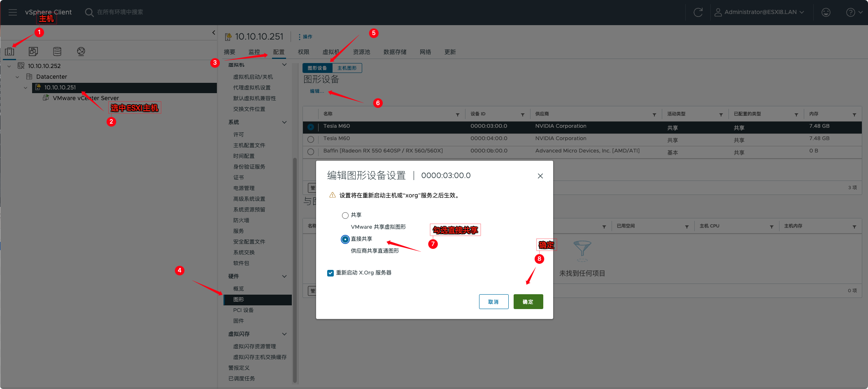Viewport: 868px width, 389px height.
Task: Select VMware vCenter Server VM in tree
Action: pos(86,98)
